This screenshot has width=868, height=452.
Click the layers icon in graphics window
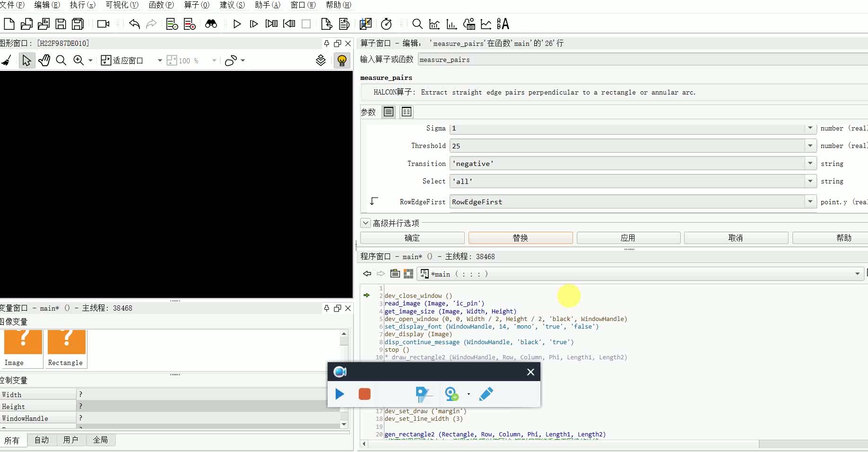321,61
